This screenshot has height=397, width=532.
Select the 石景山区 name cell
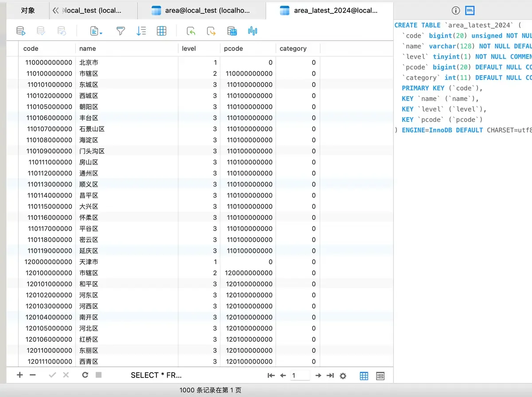tap(127, 129)
